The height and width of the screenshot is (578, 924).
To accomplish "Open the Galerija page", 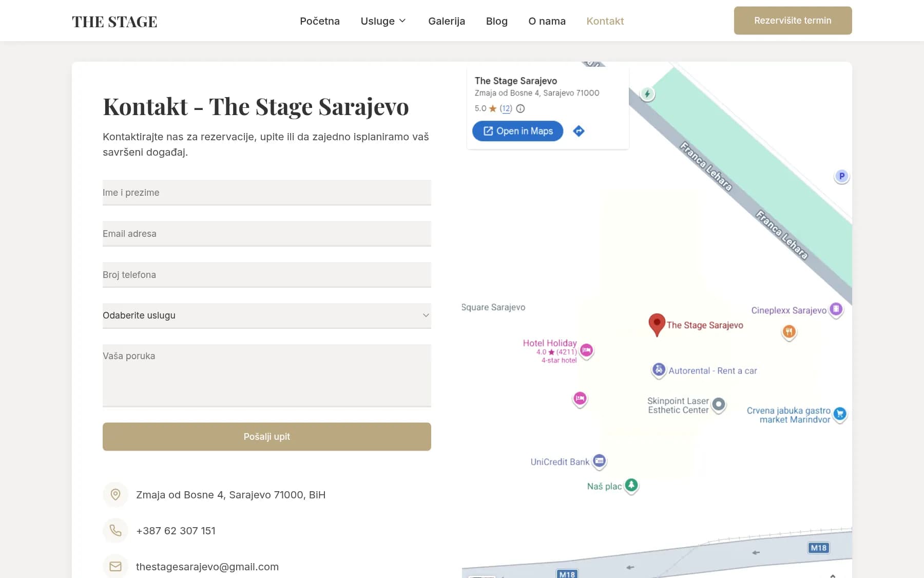I will [447, 21].
